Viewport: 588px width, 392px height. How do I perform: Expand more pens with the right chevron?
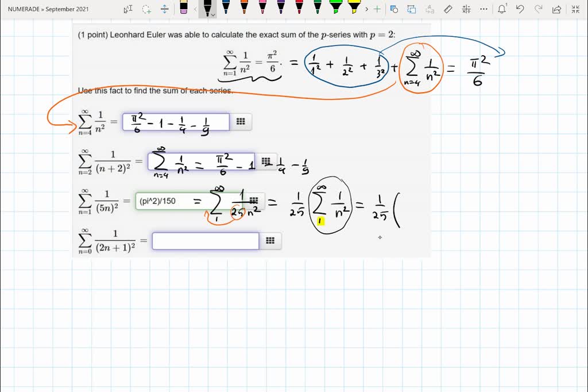(366, 9)
